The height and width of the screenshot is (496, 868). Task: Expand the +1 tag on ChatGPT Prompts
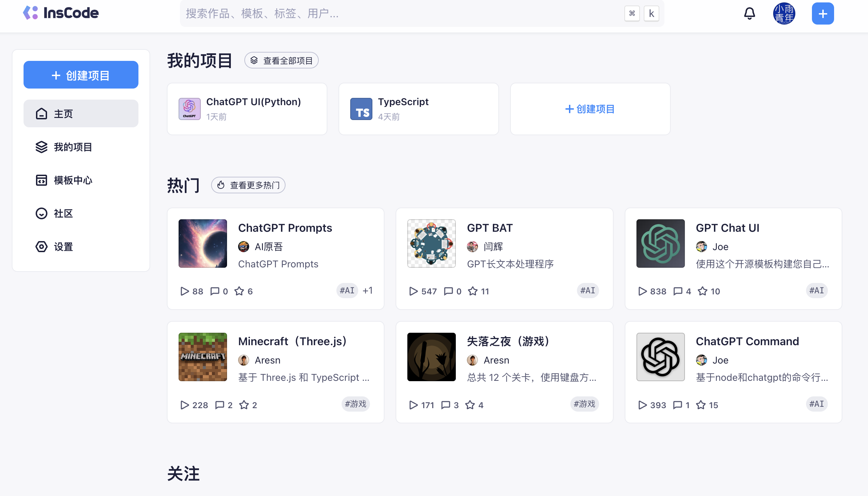pos(367,291)
